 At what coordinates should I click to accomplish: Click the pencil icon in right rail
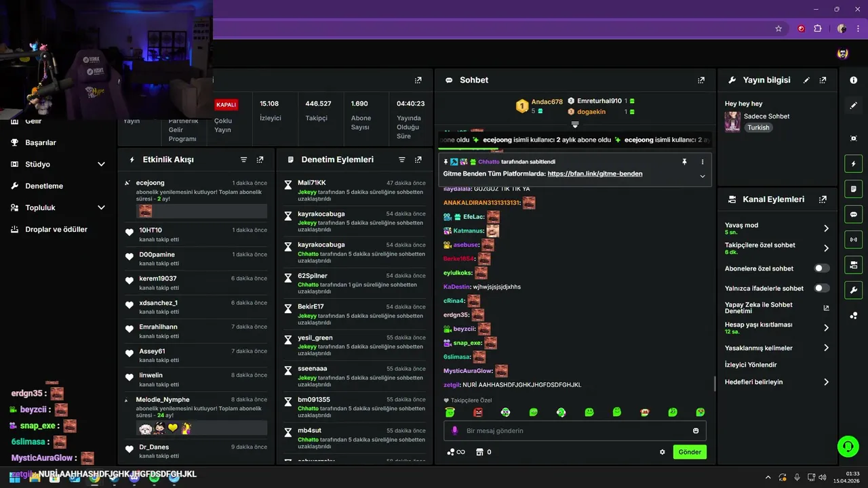point(853,106)
